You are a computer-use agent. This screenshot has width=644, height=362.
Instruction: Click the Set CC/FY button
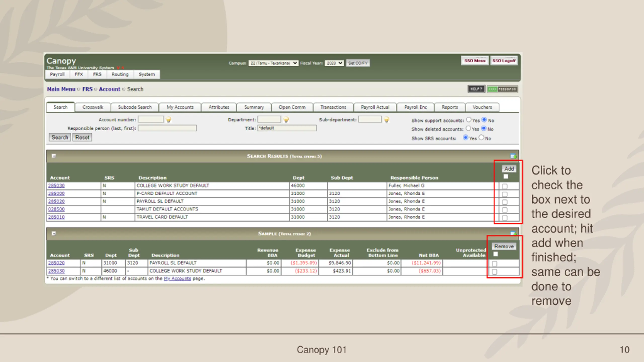pyautogui.click(x=358, y=63)
